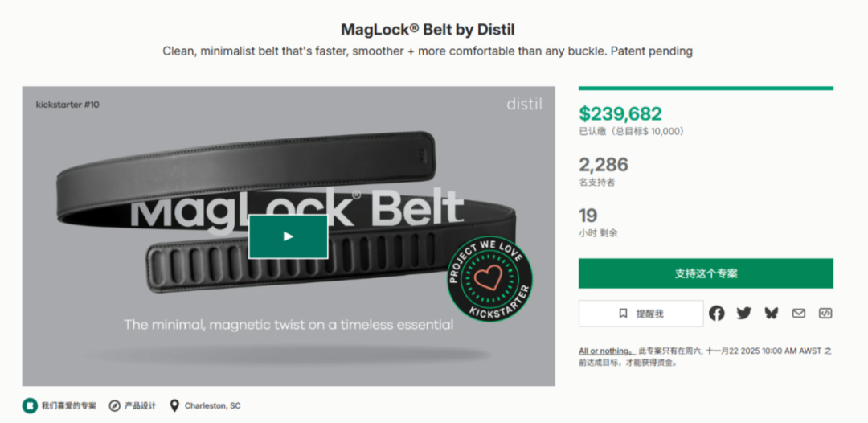Click the compass icon for 产品设计

point(115,405)
